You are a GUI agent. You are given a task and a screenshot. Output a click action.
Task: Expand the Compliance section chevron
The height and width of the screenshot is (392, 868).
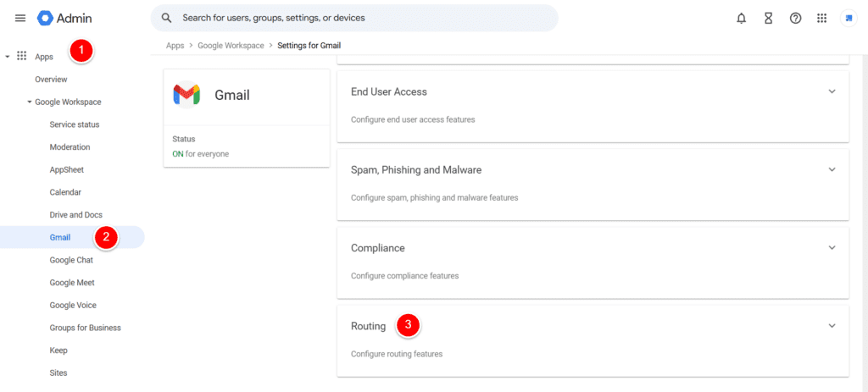coord(832,247)
